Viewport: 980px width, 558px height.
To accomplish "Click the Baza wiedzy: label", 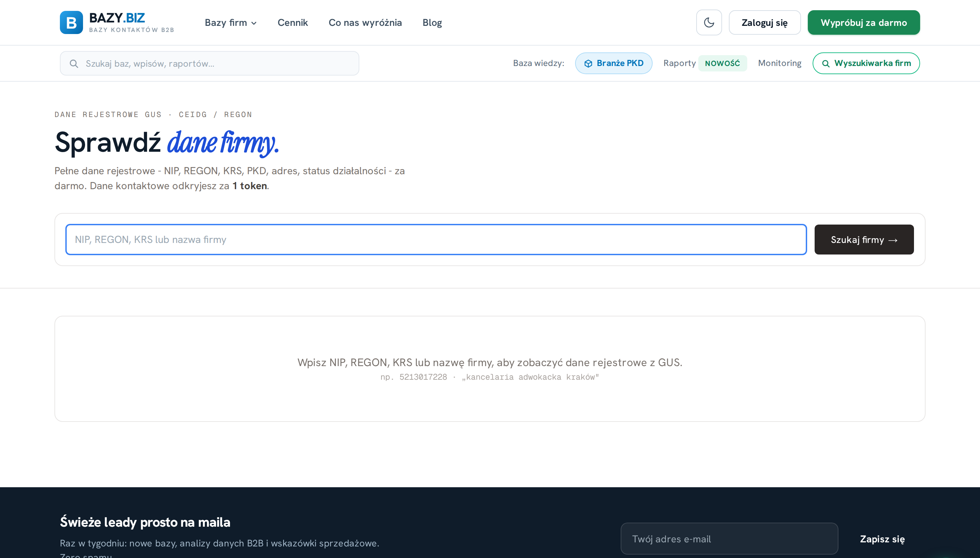I will click(538, 63).
